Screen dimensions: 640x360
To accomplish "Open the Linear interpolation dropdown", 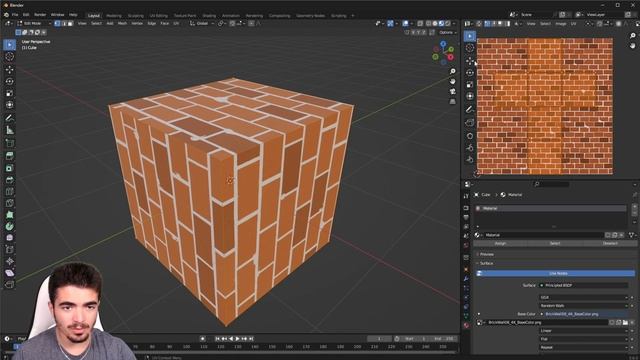I will 584,331.
